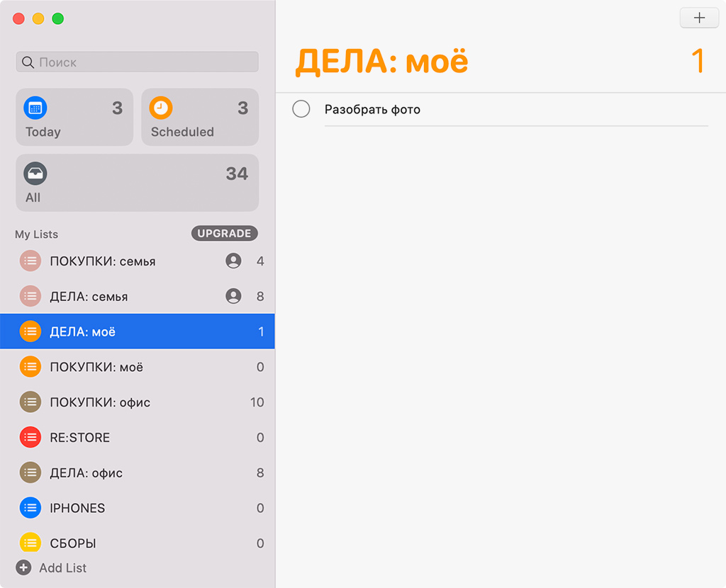Select the ПОКУПКИ: моё list
Viewport: 726px width, 588px height.
[138, 367]
